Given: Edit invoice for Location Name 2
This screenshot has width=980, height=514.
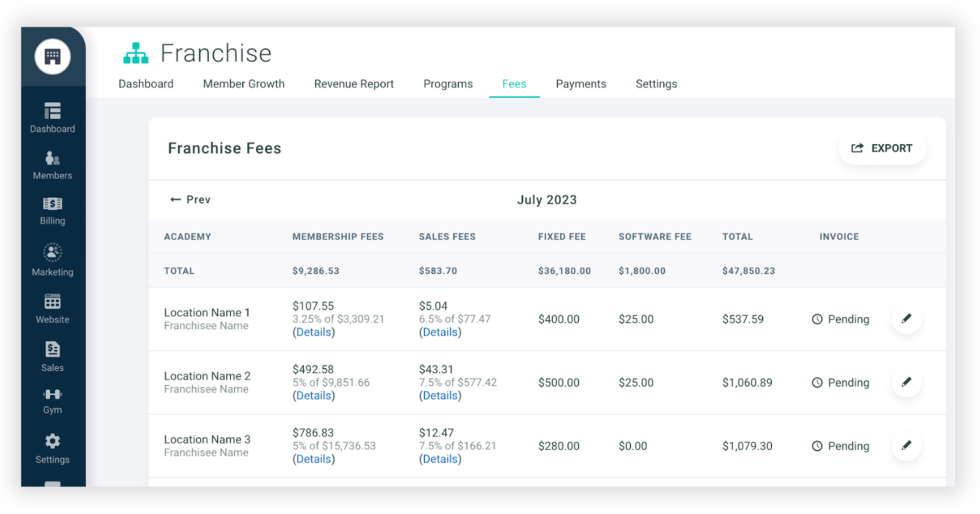Looking at the screenshot, I should [x=906, y=382].
